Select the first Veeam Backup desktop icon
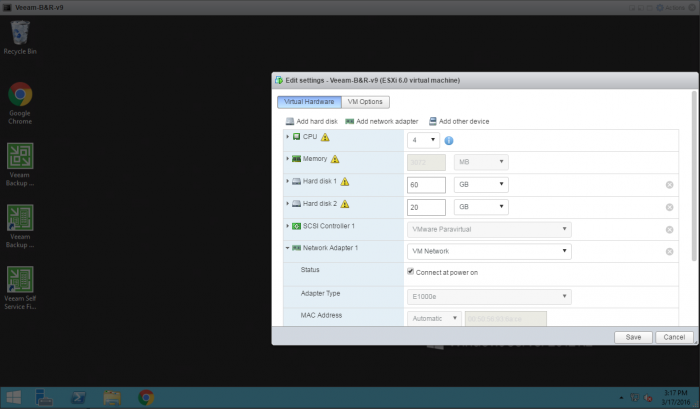The image size is (700, 409). click(x=20, y=164)
